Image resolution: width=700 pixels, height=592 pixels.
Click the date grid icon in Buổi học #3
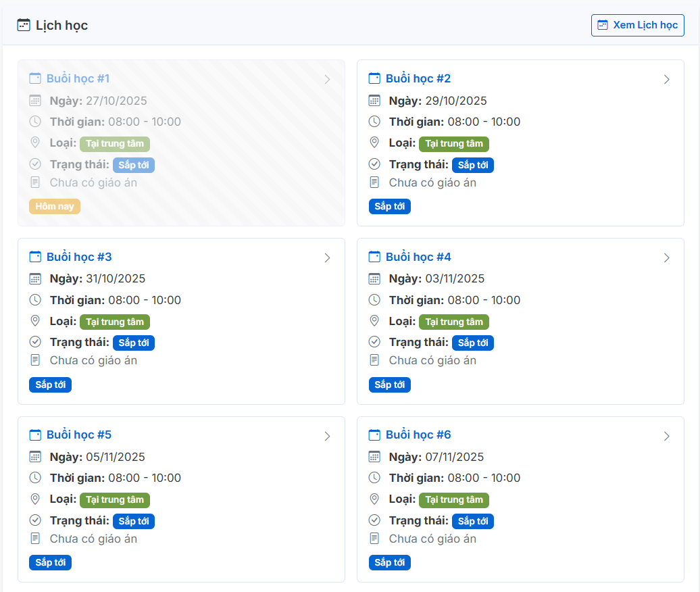(x=35, y=278)
